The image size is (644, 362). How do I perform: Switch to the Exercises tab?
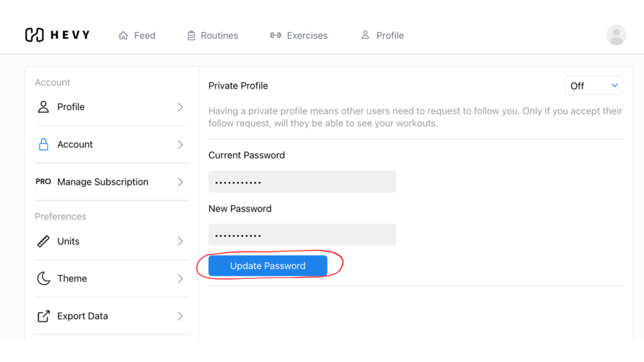(x=299, y=35)
